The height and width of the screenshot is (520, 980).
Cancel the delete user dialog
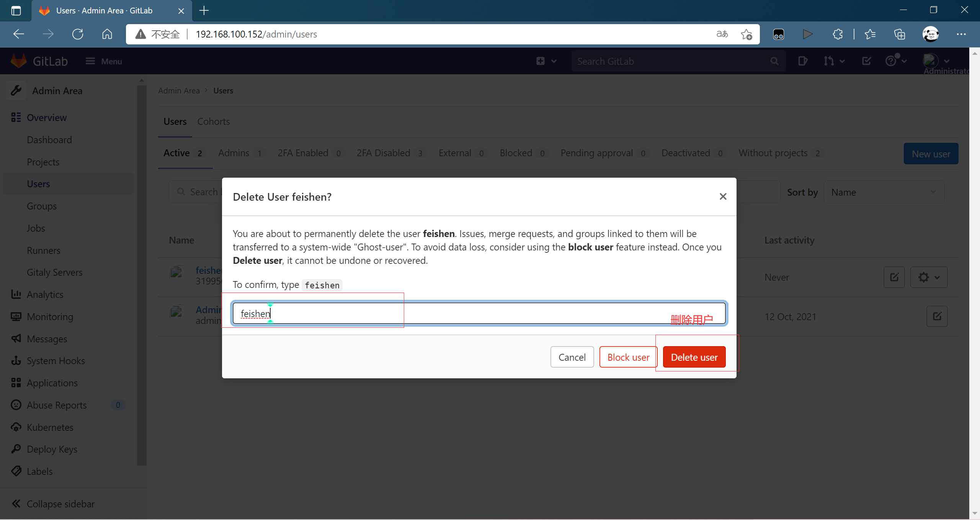572,357
